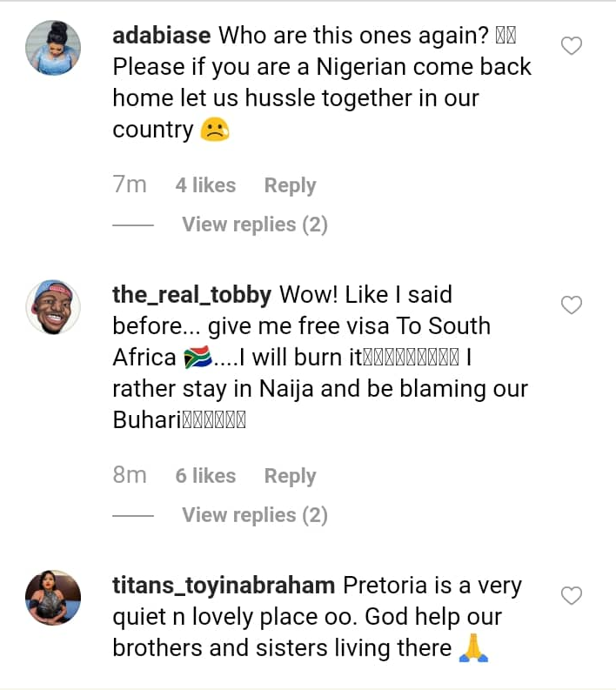The height and width of the screenshot is (690, 616).
Task: Click the 8m timestamp on the_real_tobby's comment
Action: click(x=130, y=476)
